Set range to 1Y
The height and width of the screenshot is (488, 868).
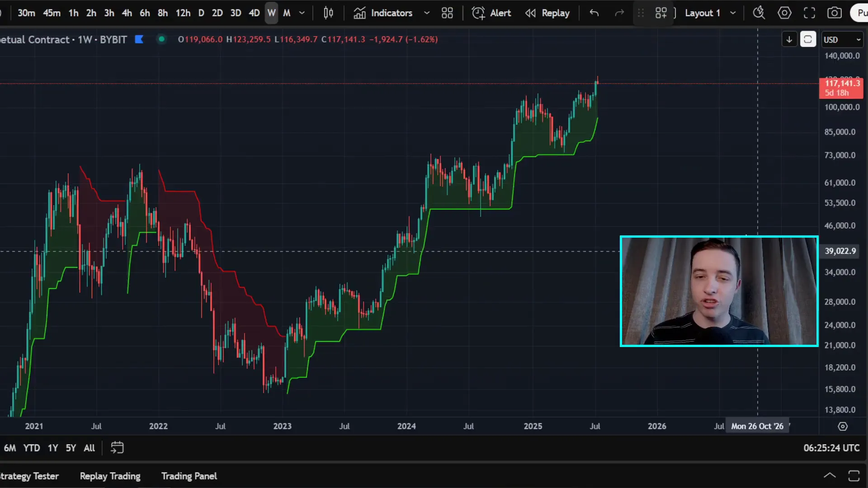click(53, 448)
